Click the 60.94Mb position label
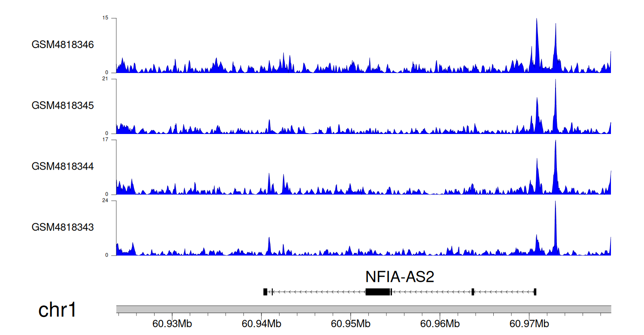 point(261,323)
